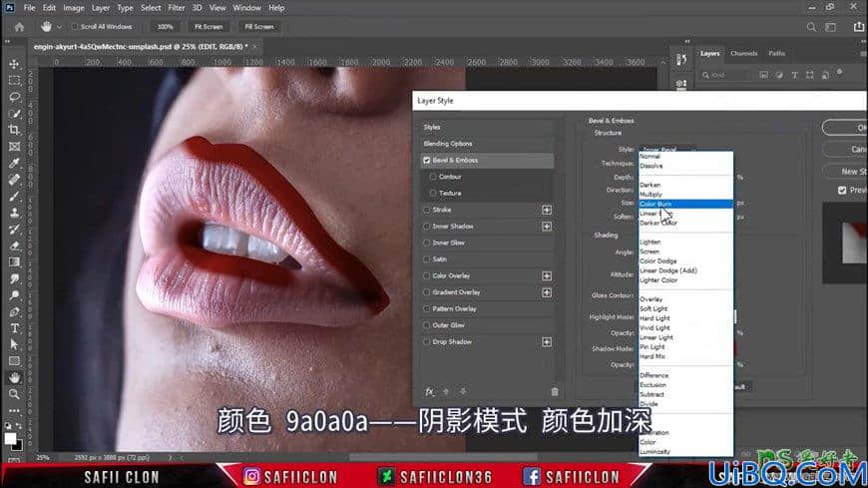Select the Eyedropper tool

click(14, 164)
